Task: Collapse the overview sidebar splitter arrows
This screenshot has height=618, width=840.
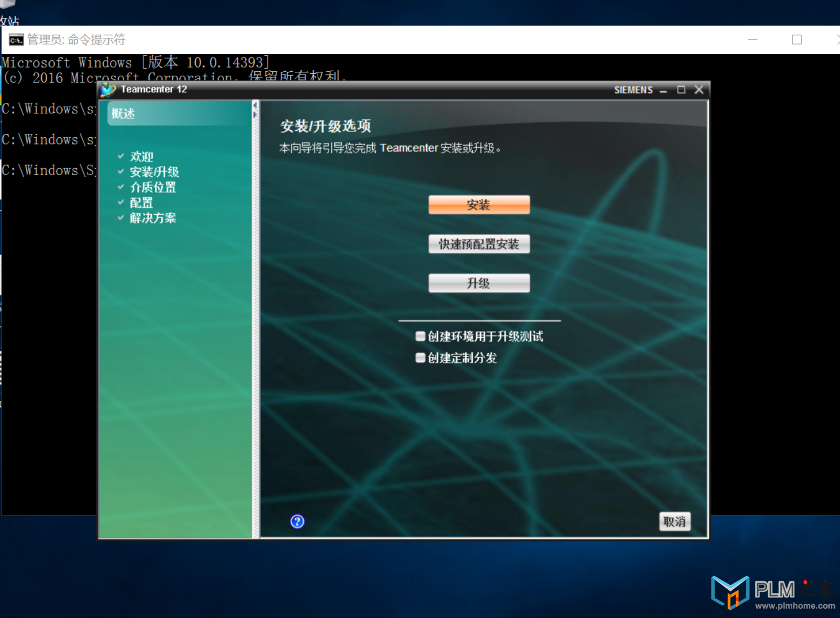Action: (x=255, y=110)
